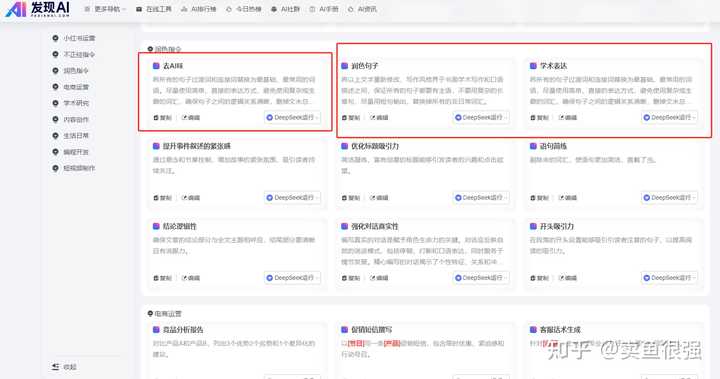Open DeepSeek运行 dropdown on 结论逻辑性 card

(292, 278)
